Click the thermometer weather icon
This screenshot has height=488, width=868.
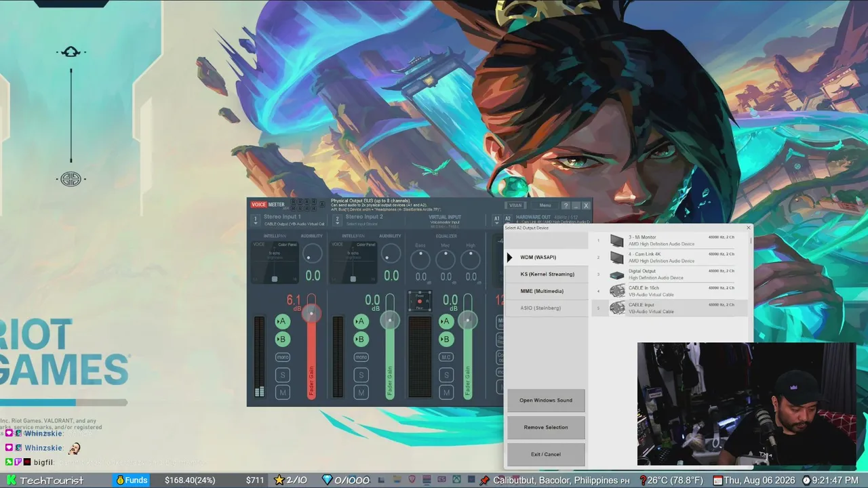642,481
